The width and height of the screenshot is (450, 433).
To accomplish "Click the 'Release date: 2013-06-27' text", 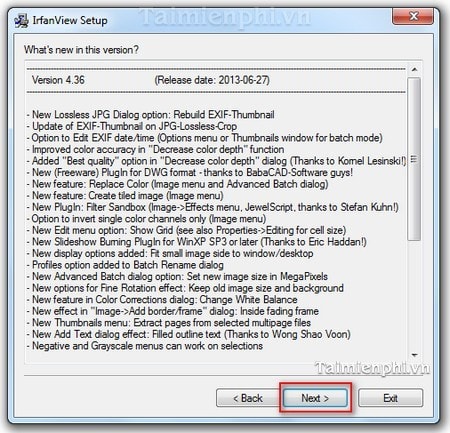I will (x=212, y=80).
